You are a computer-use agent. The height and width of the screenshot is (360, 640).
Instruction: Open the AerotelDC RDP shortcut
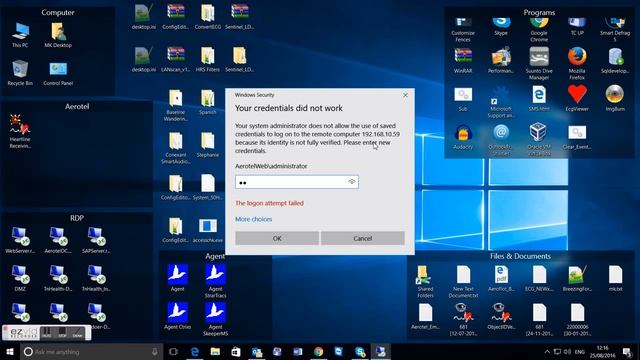click(x=58, y=240)
